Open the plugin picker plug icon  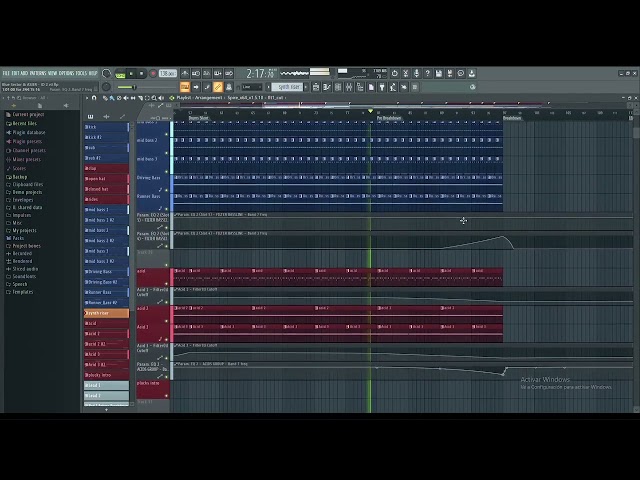tap(382, 87)
